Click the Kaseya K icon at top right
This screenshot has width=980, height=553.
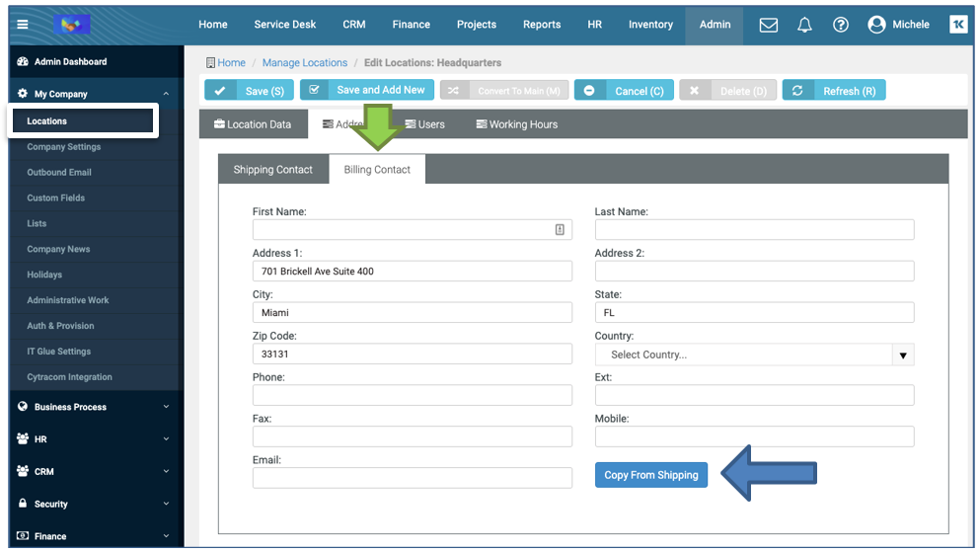(958, 25)
